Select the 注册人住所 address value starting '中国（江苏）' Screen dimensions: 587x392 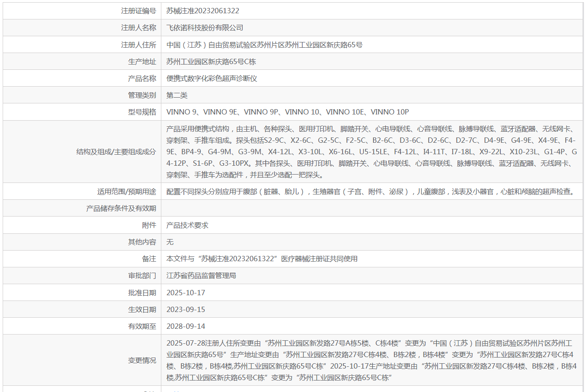pyautogui.click(x=265, y=45)
